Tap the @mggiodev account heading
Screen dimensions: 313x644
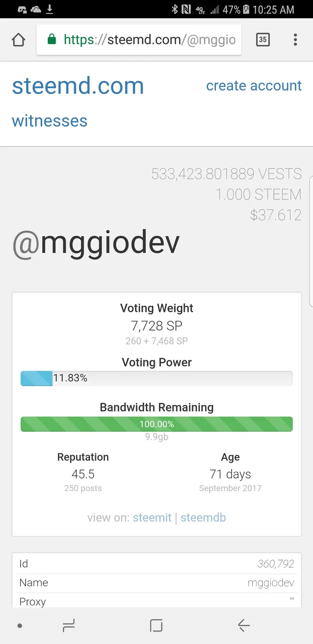pyautogui.click(x=95, y=243)
